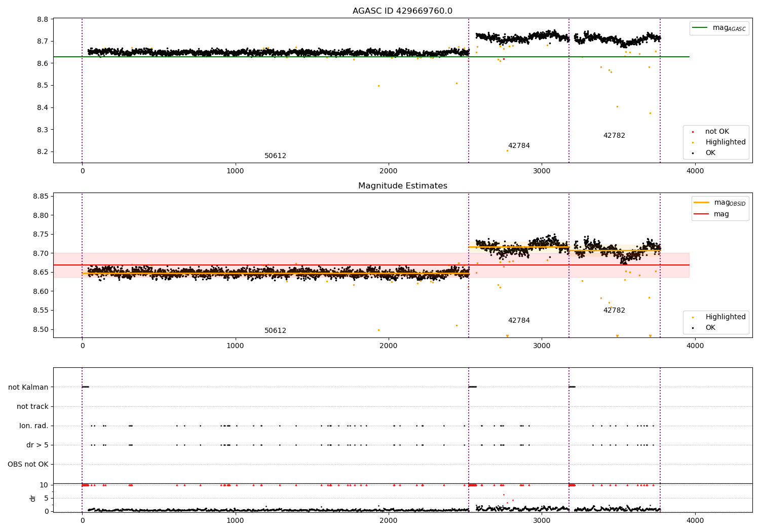The image size is (760, 532).
Task: Click the 50612 label in Magnitude Estimates plot
Action: point(275,331)
